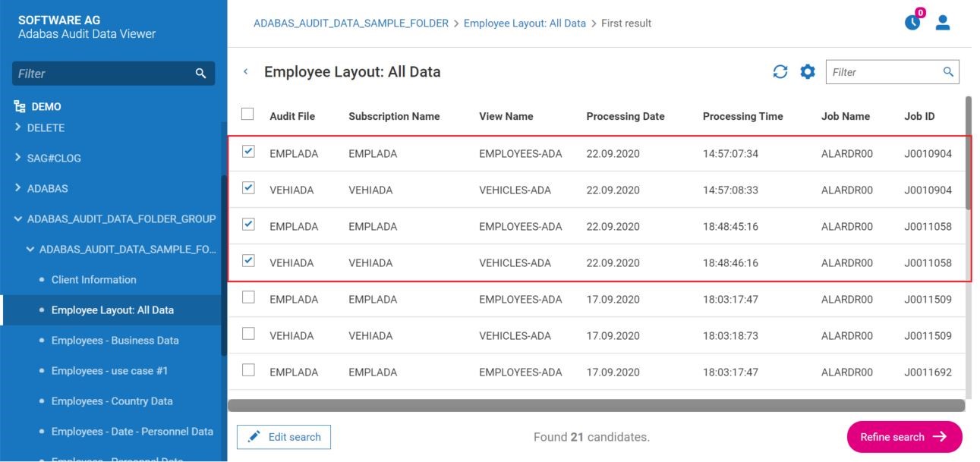The image size is (980, 462).
Task: Expand the SAG#CLOG folder
Action: tap(18, 158)
